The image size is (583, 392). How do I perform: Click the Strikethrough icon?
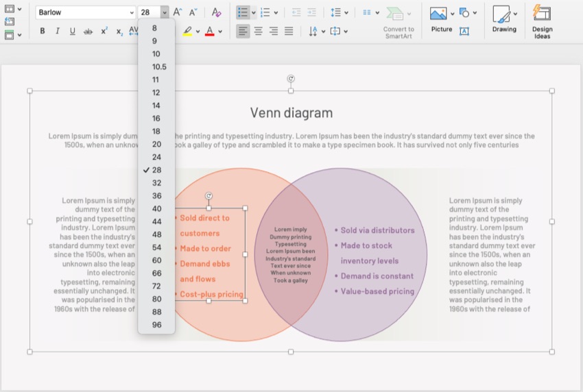[x=88, y=32]
